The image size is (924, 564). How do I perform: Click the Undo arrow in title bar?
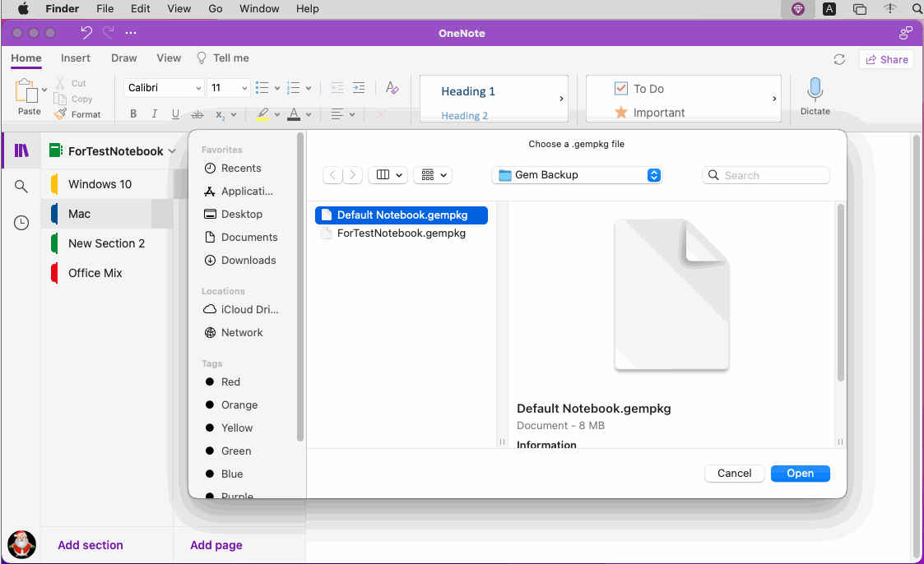click(x=86, y=33)
